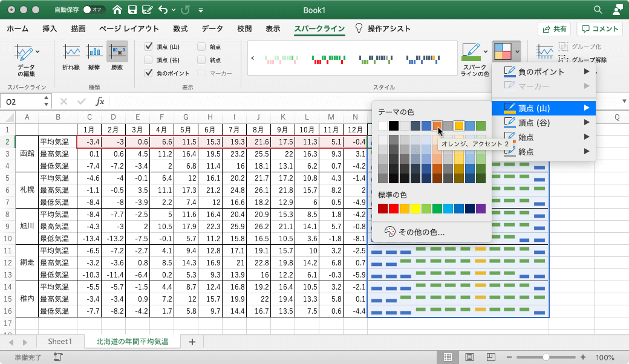629x364 pixels.
Task: Toggle the 自動保存 autosave switch
Action: 94,10
